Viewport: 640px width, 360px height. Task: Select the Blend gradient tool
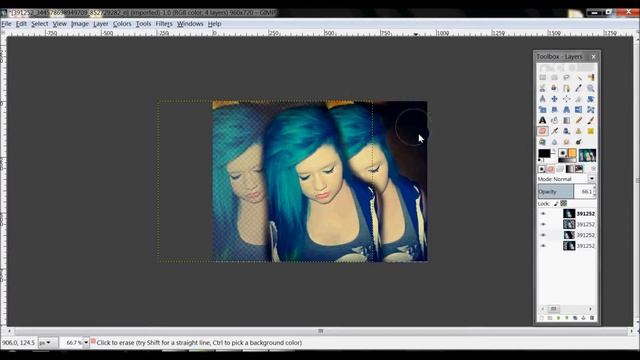pos(567,120)
